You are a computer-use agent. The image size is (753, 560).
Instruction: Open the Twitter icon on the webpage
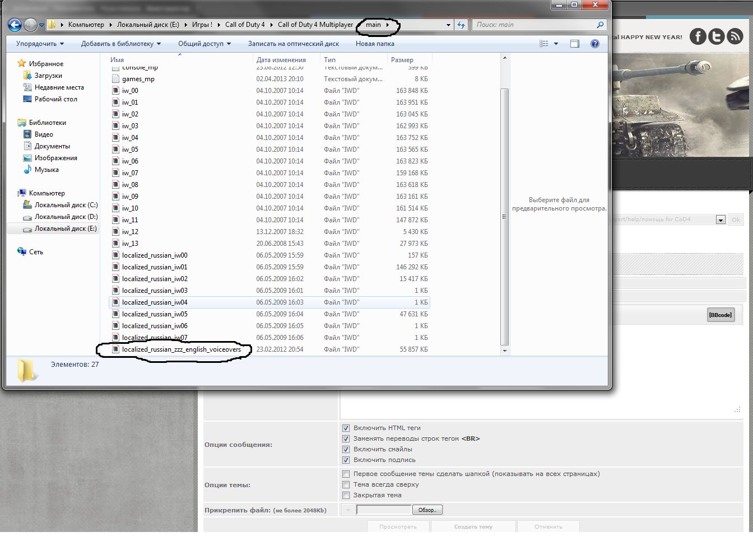pos(717,36)
